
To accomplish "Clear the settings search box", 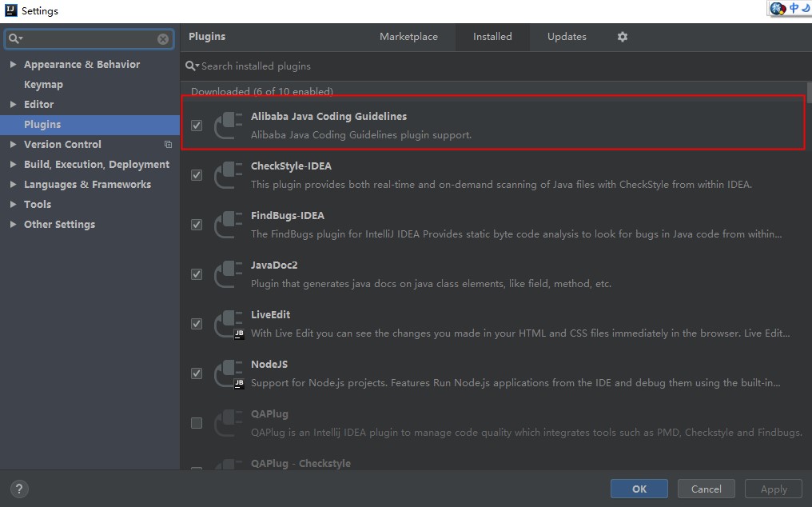I will click(x=163, y=38).
